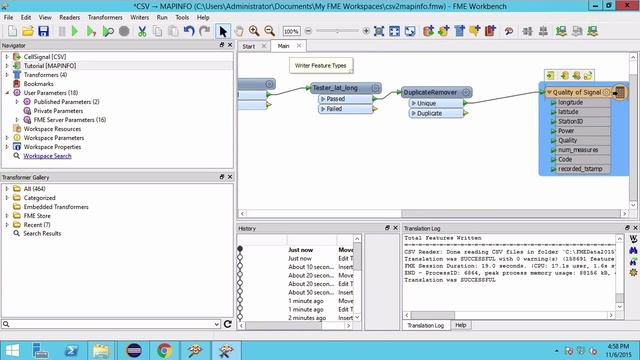Activate the Select arrow tool
The height and width of the screenshot is (360, 640).
click(223, 31)
